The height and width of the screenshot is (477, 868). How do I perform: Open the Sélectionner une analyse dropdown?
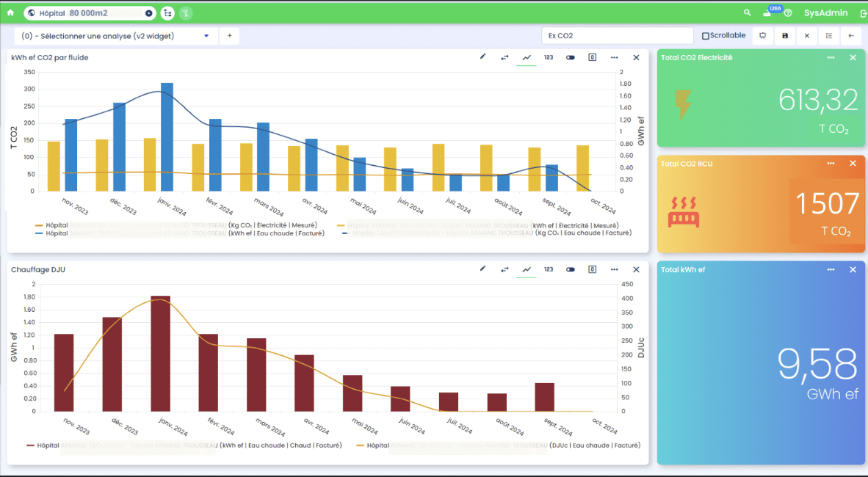coord(206,35)
